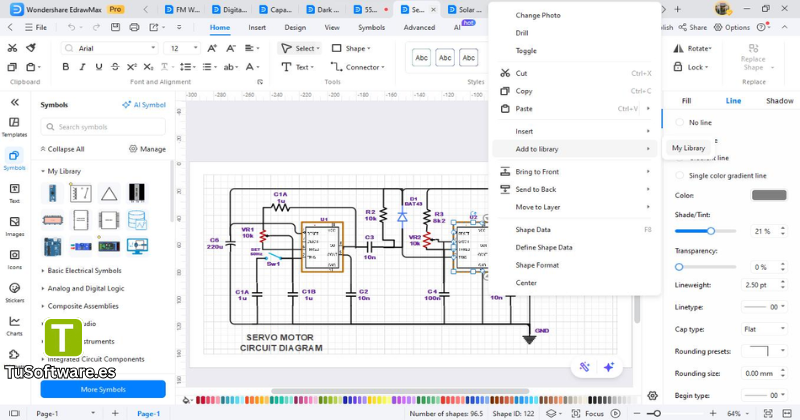This screenshot has width=800, height=420.
Task: Open canvas settings gear near color palette
Action: click(x=652, y=396)
